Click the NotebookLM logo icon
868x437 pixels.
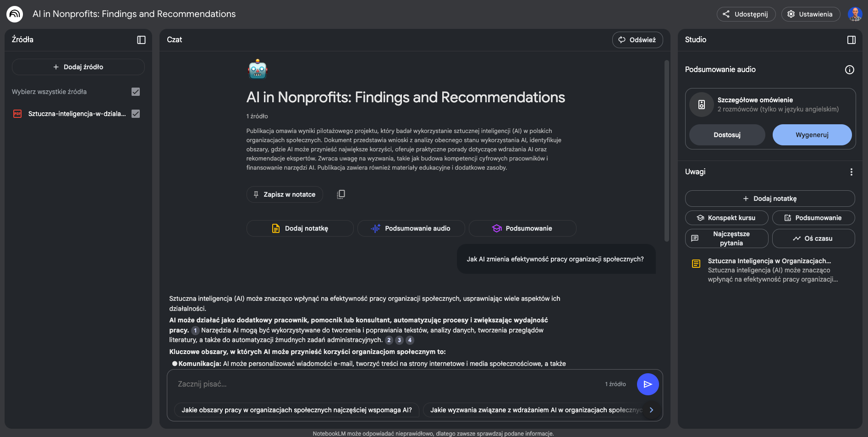(15, 14)
